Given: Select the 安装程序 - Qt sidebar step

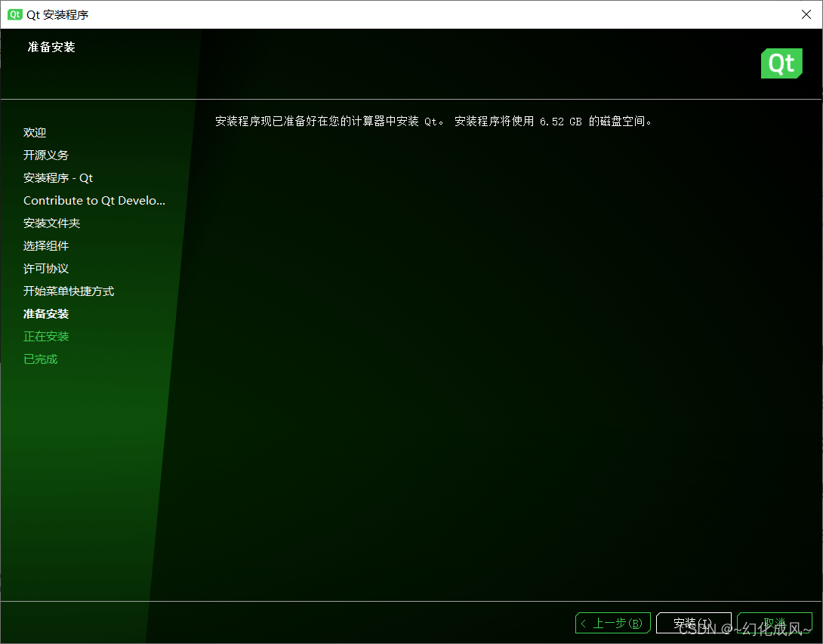Looking at the screenshot, I should point(58,178).
